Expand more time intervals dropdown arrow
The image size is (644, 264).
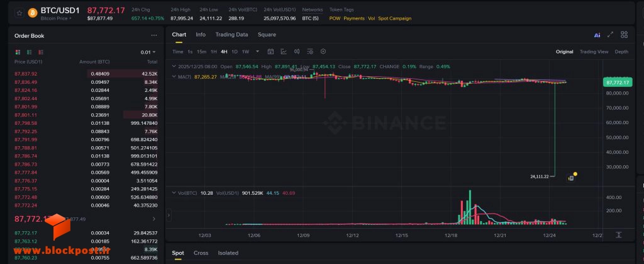[x=257, y=52]
